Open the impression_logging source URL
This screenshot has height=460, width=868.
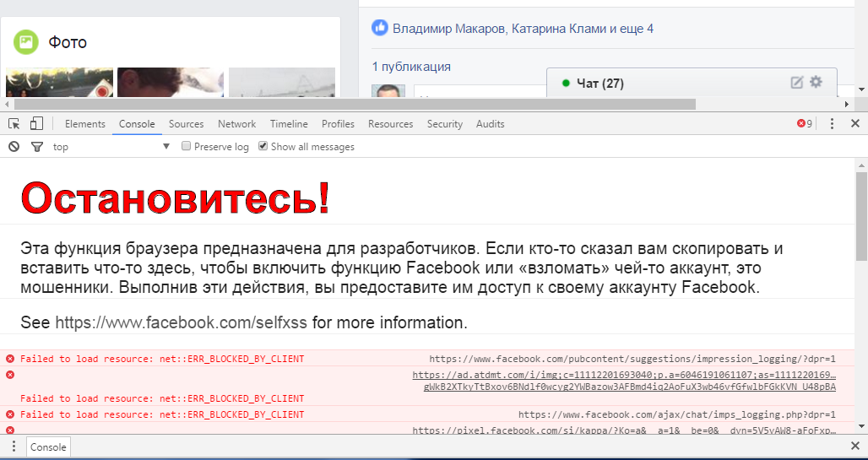tap(632, 359)
